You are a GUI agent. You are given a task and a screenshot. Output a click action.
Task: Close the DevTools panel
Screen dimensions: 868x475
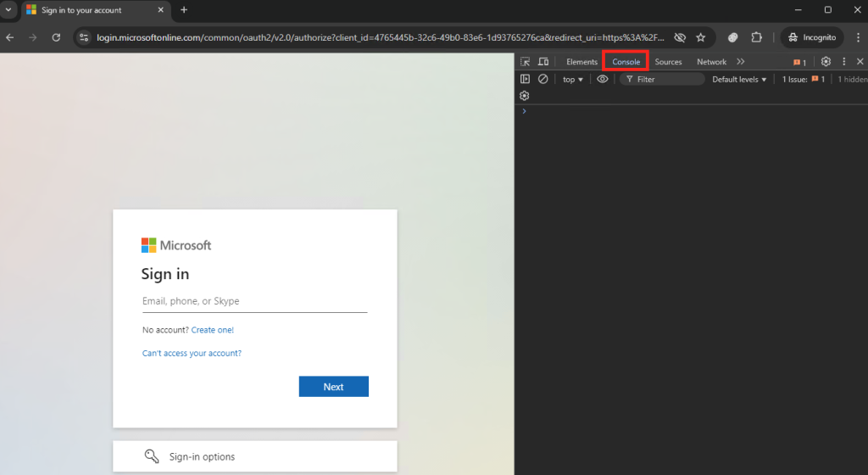860,61
